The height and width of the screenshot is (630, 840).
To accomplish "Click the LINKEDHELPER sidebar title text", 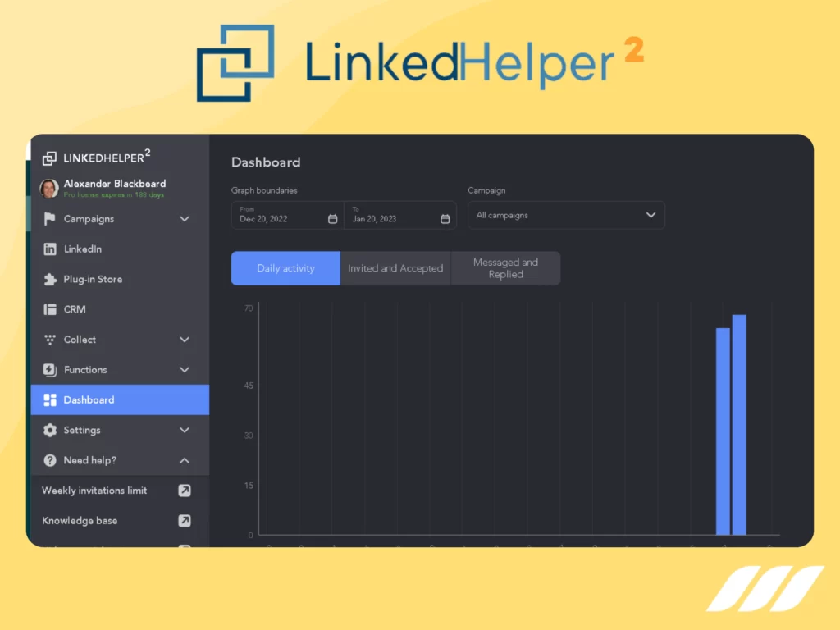I will (x=107, y=157).
